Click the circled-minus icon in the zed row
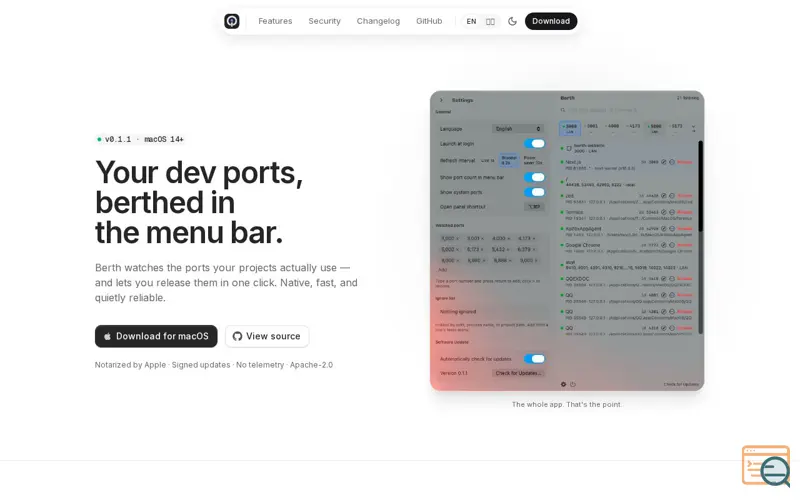Viewport: 800px width, 500px height. coord(671,195)
